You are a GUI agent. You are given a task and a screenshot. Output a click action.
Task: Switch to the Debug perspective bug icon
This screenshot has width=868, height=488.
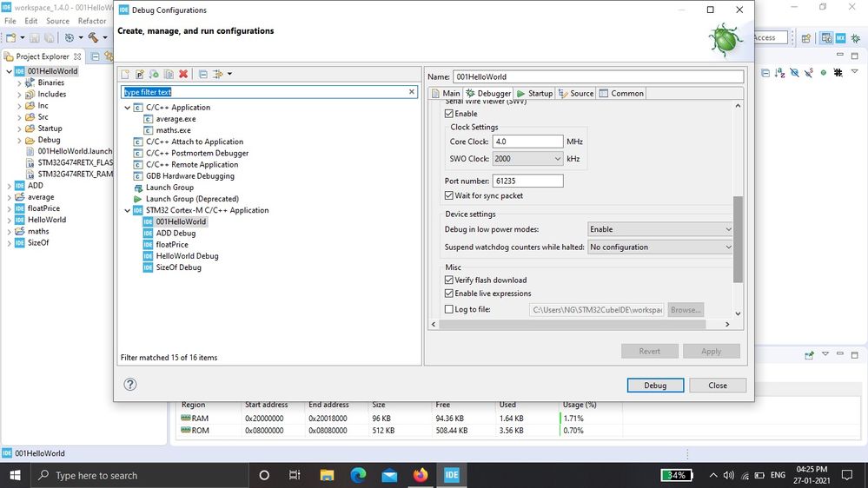(856, 37)
